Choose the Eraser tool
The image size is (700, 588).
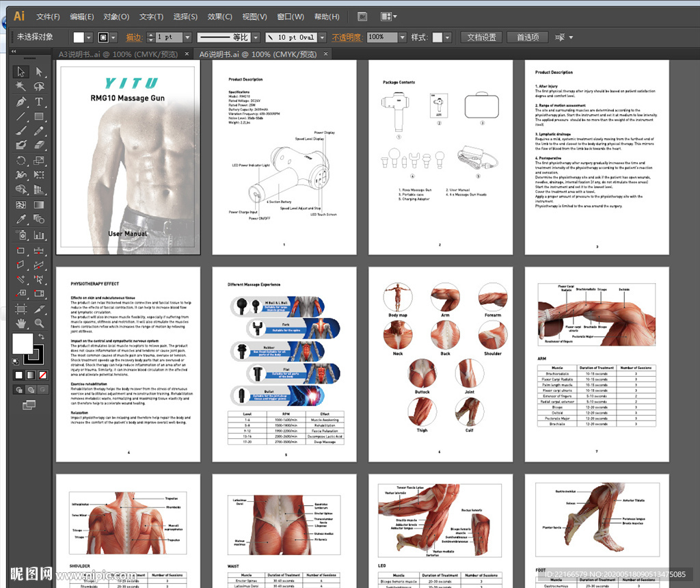[x=39, y=145]
